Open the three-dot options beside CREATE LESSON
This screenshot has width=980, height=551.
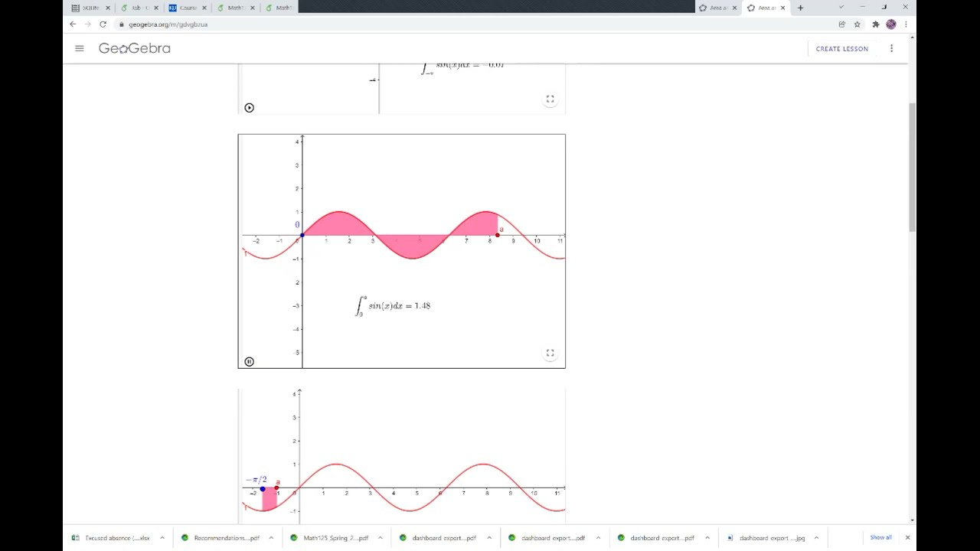891,48
